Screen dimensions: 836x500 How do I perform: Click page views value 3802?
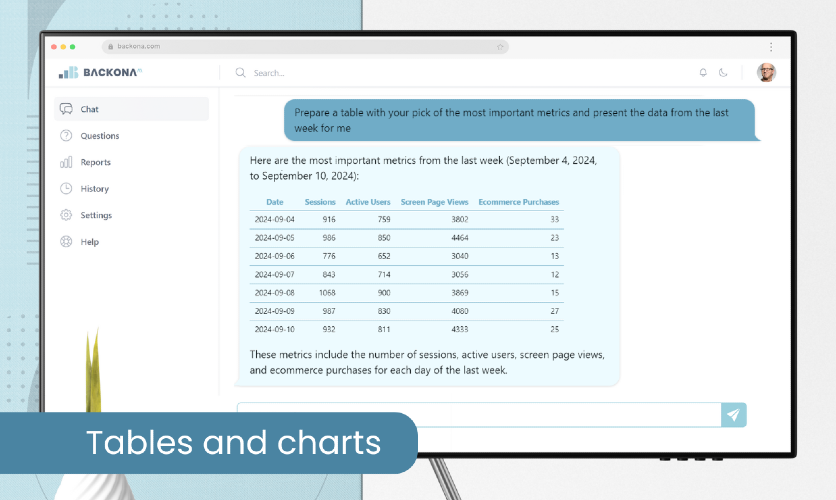click(460, 219)
